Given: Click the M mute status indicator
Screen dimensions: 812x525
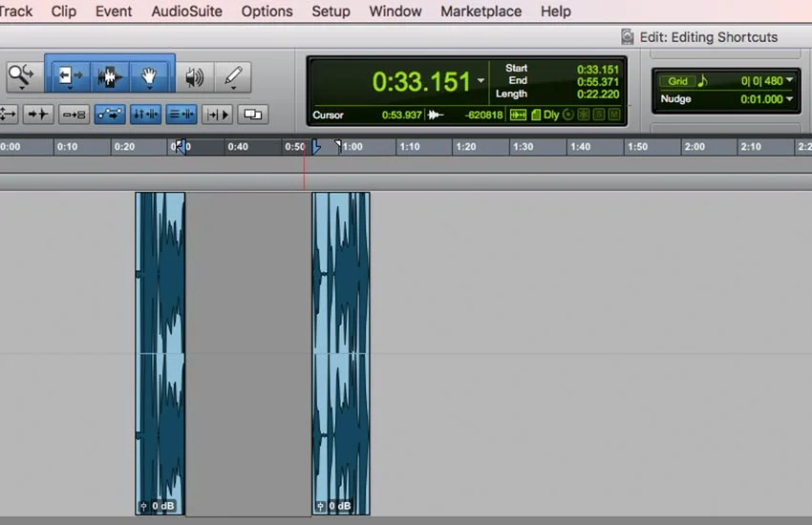Looking at the screenshot, I should (613, 115).
